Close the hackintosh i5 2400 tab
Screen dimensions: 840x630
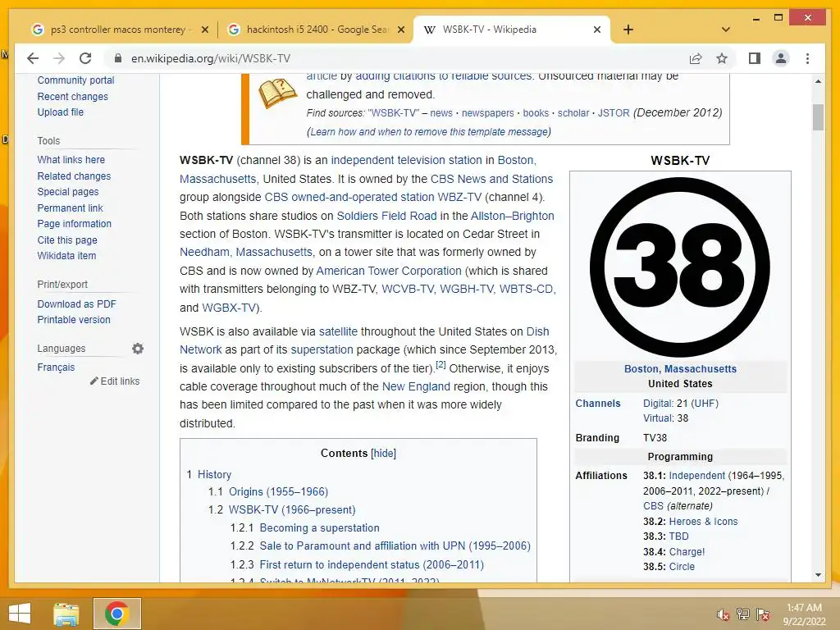400,30
